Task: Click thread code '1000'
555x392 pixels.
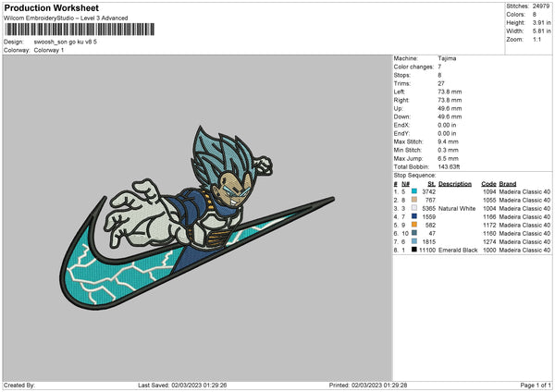Action: pos(489,251)
